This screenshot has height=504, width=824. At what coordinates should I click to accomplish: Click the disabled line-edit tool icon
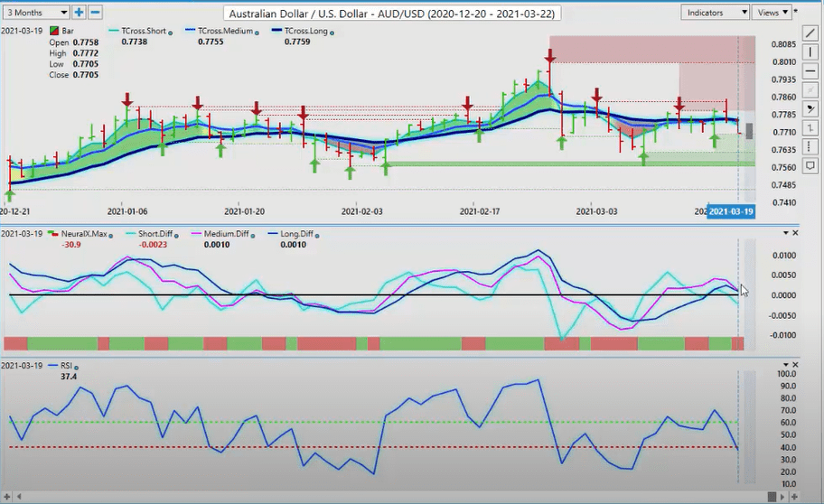point(810,89)
